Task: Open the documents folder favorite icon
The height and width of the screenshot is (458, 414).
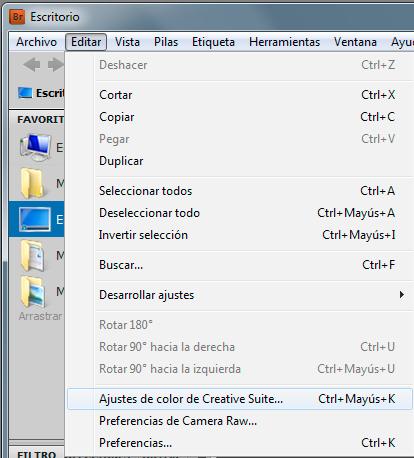Action: pyautogui.click(x=33, y=255)
